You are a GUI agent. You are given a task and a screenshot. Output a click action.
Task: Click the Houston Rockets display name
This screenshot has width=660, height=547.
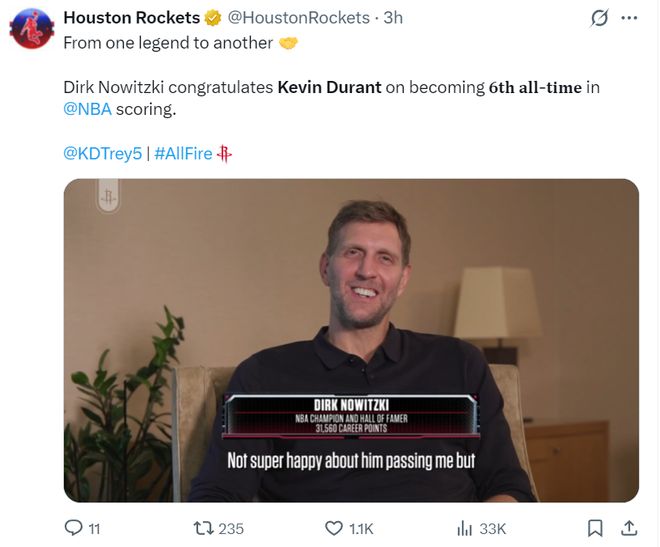131,18
